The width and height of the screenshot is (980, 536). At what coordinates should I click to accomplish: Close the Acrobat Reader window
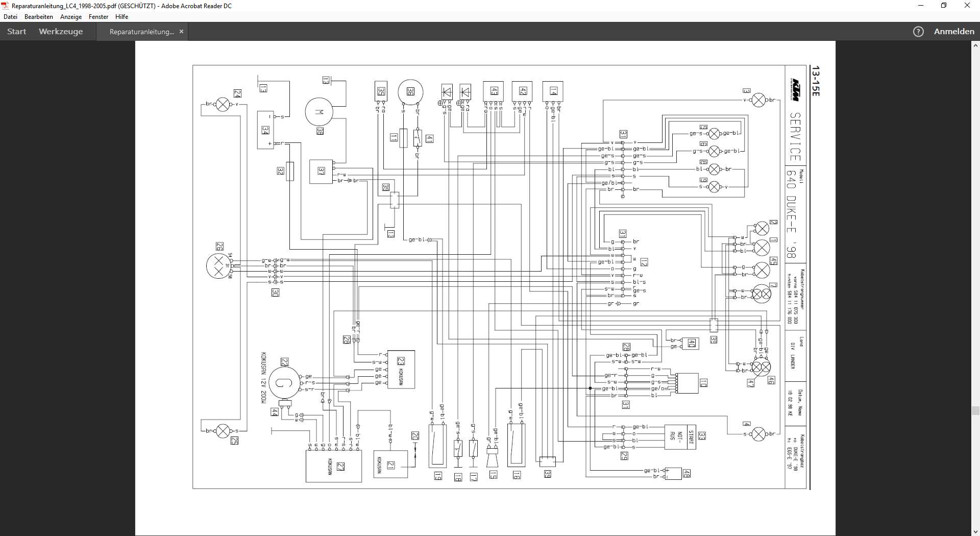[x=967, y=6]
